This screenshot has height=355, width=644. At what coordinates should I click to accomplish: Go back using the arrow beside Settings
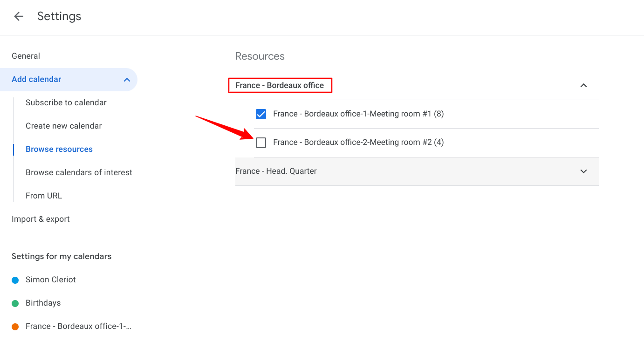19,16
